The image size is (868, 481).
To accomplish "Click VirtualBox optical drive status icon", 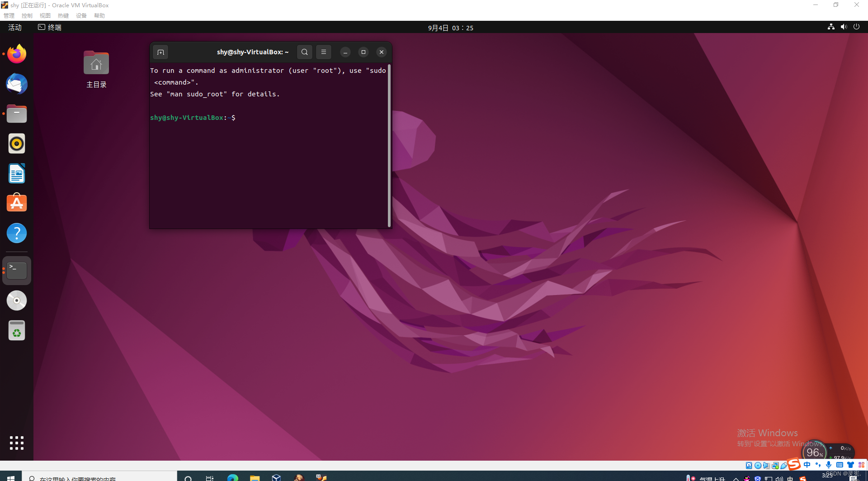I will coord(758,465).
